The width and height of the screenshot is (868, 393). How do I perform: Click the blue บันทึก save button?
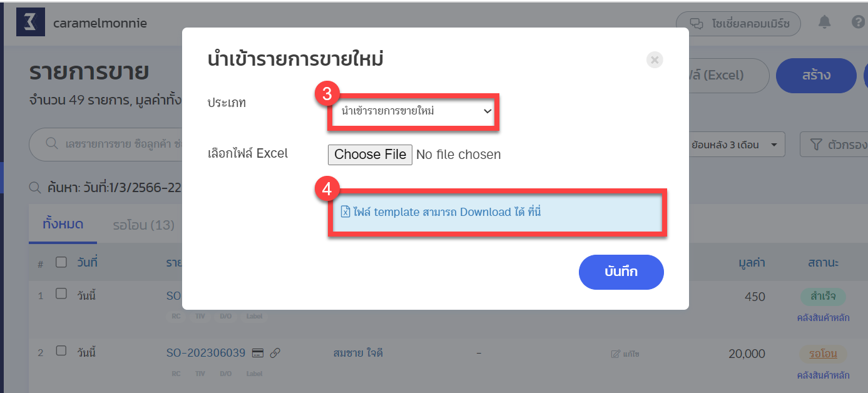point(621,272)
